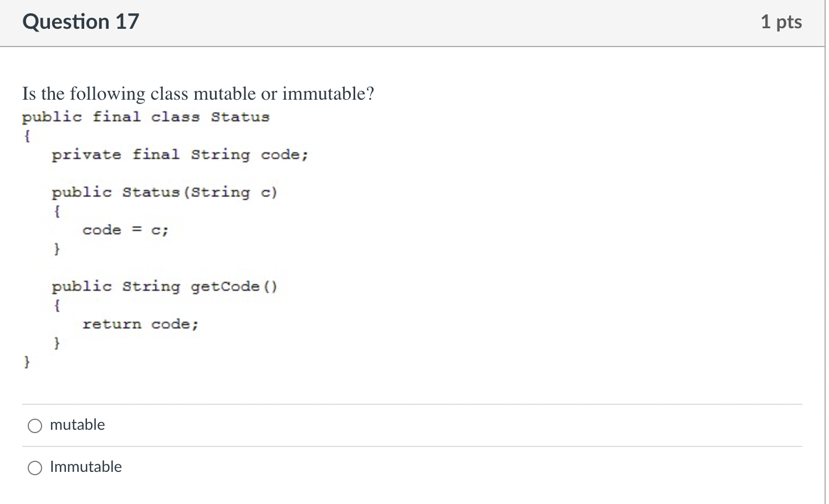Click the closing brace of the getCode method

(57, 343)
